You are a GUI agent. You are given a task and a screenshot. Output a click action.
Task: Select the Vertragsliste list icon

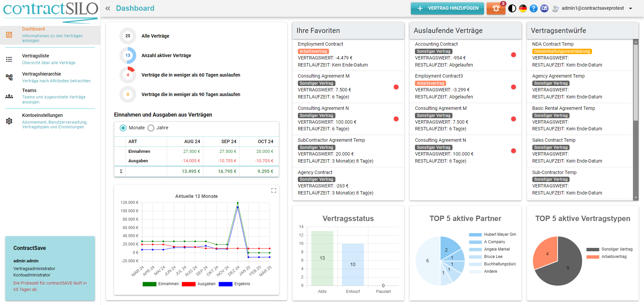click(x=9, y=59)
